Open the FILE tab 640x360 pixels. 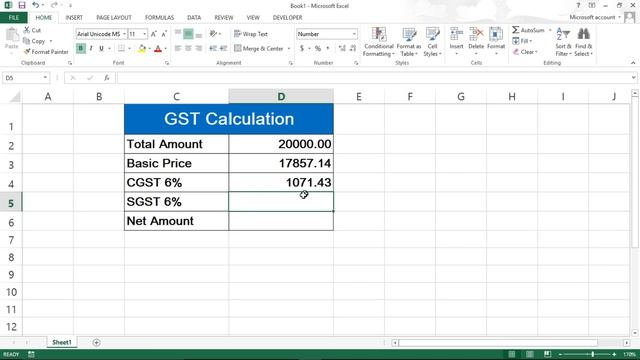tap(13, 18)
